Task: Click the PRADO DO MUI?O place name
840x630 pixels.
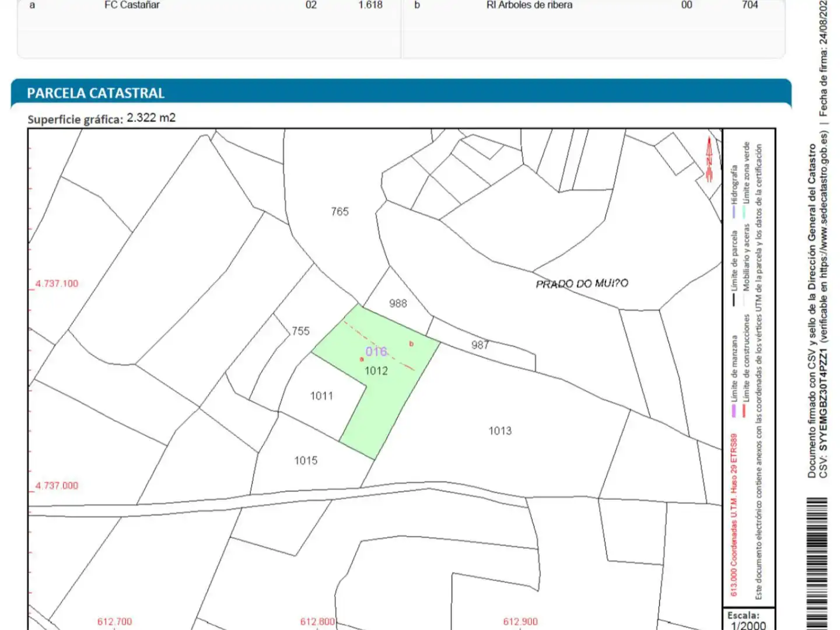Action: [x=582, y=283]
